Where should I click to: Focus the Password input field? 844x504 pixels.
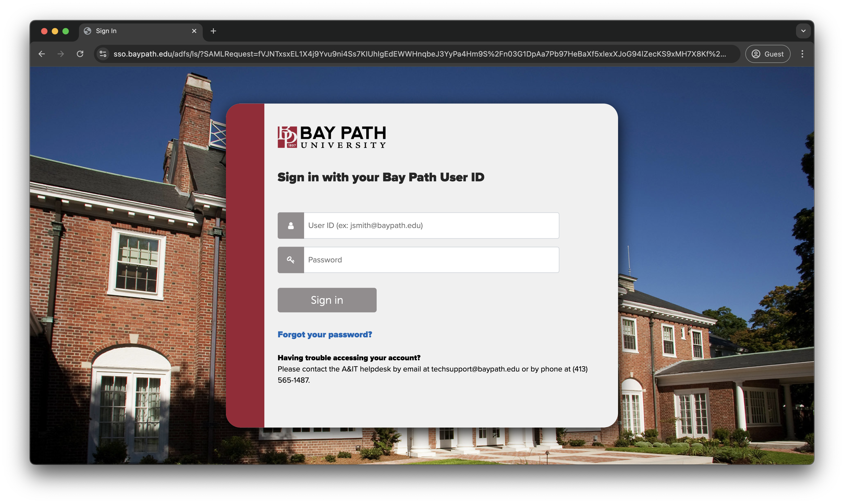pos(431,260)
